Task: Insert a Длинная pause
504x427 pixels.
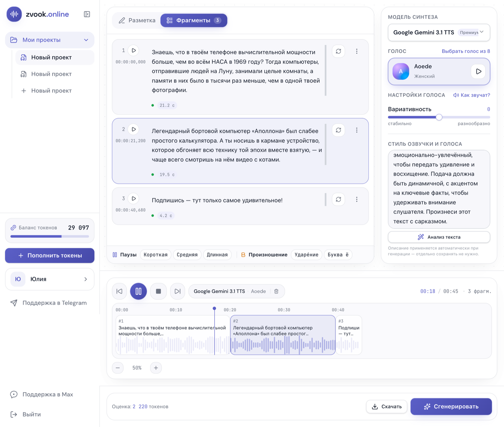Action: point(217,255)
